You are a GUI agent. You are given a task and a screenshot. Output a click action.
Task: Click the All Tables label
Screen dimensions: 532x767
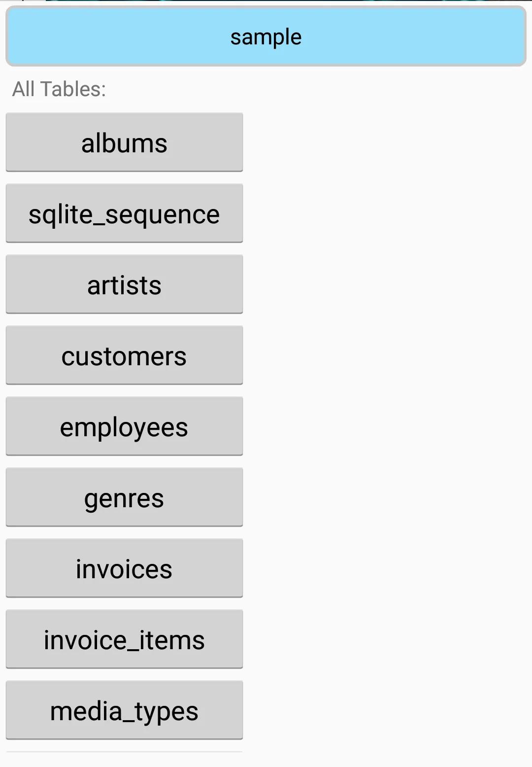pos(59,89)
